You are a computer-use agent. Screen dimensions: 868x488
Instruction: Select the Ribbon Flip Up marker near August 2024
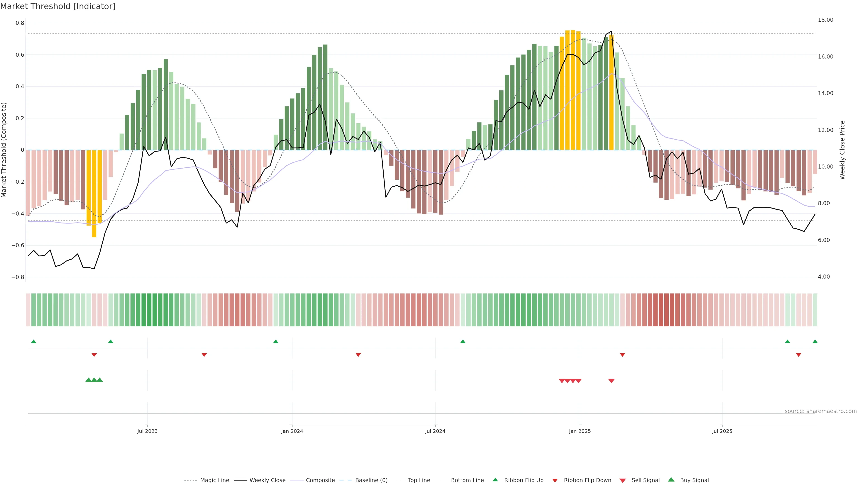tap(463, 342)
